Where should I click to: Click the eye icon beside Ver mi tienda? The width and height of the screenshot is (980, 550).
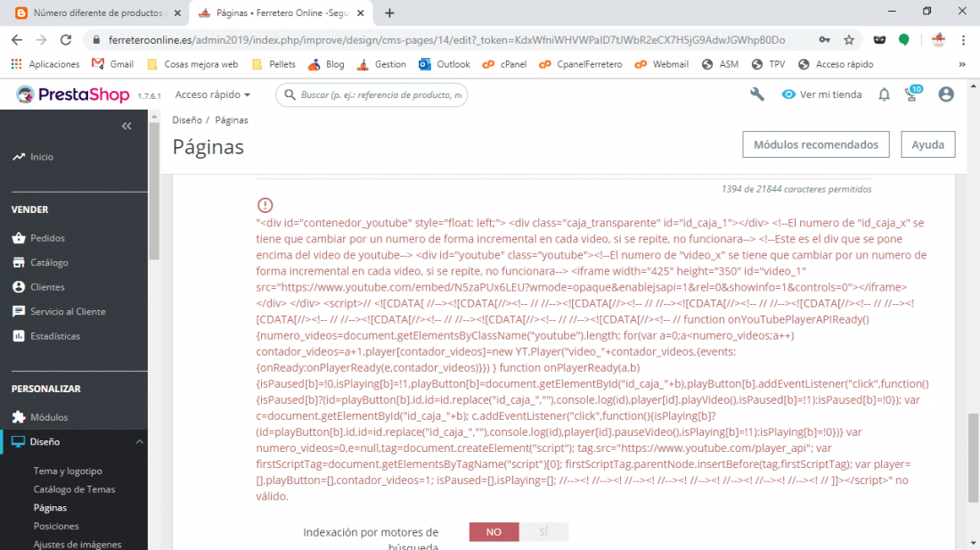788,94
